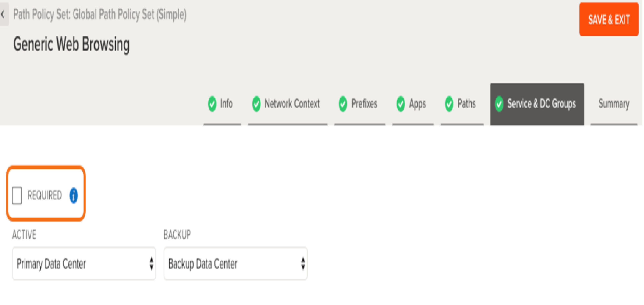The image size is (644, 305).
Task: Click the green checkmark beside Paths
Action: coord(449,104)
